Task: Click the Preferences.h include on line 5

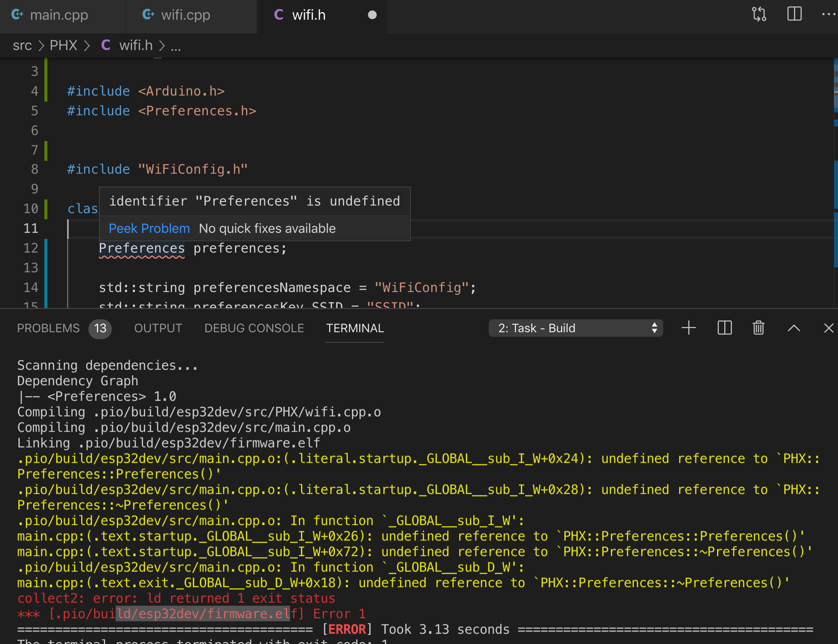Action: pos(197,111)
